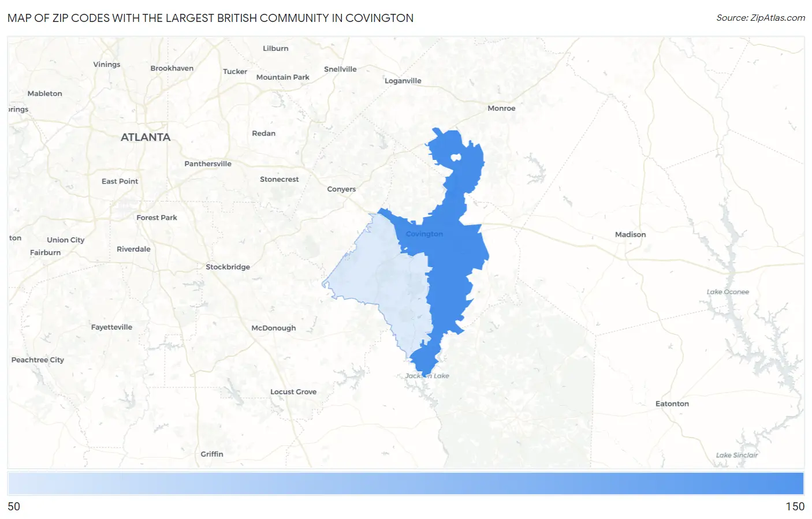This screenshot has height=519, width=812.
Task: Click the Source: ZipAtlas.com credit
Action: coord(761,18)
